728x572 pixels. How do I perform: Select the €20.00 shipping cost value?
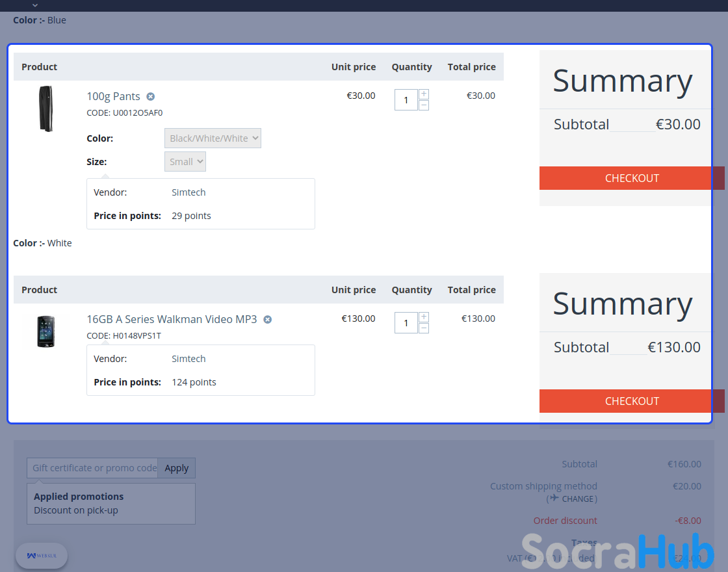687,486
